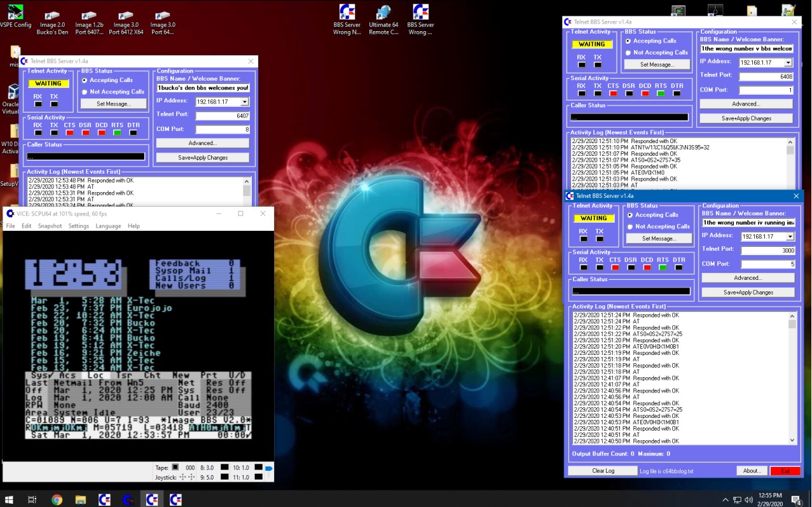Click the red Exit button
812x507 pixels.
point(785,471)
